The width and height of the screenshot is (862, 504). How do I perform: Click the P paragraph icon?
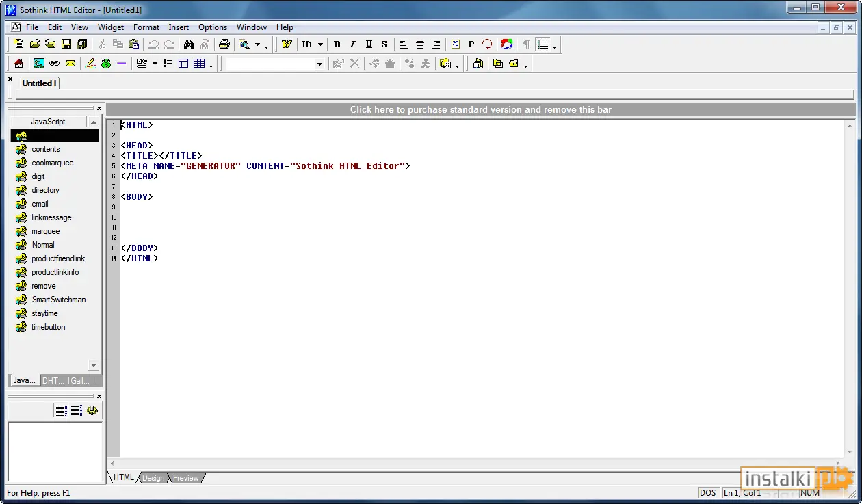point(471,44)
